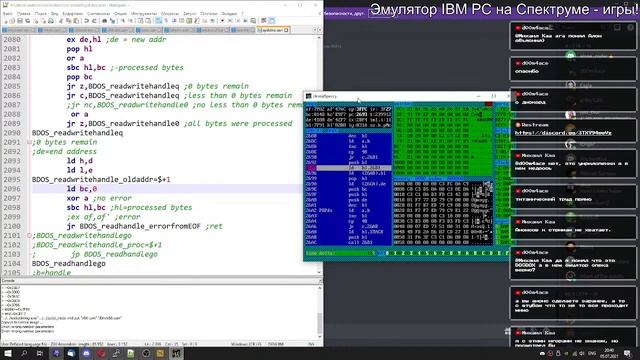
Task: Toggle the Word Wrap toolbar icon
Action: [x=158, y=20]
